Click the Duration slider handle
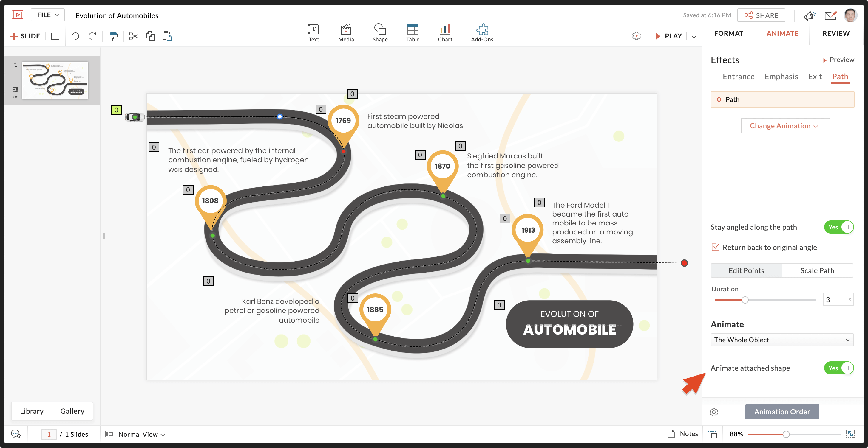 click(x=745, y=300)
